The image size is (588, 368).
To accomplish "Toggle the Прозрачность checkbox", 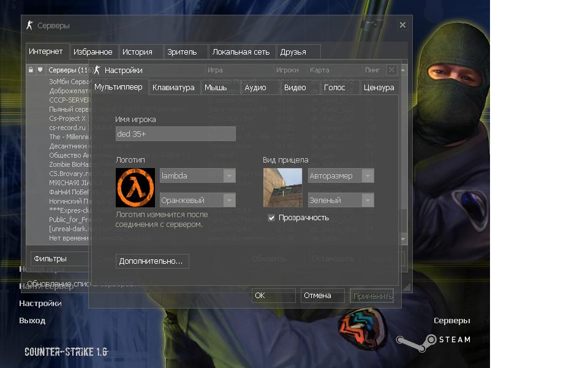I will [x=271, y=218].
